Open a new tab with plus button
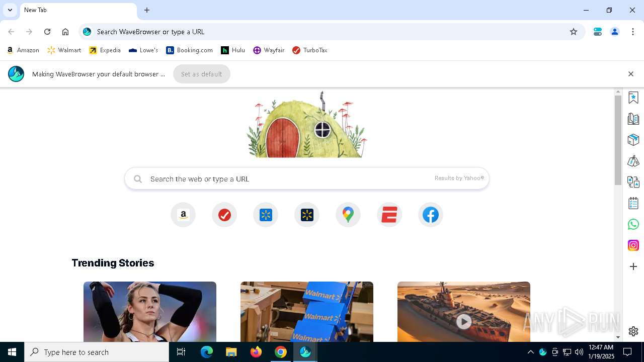This screenshot has height=362, width=644. pyautogui.click(x=147, y=10)
